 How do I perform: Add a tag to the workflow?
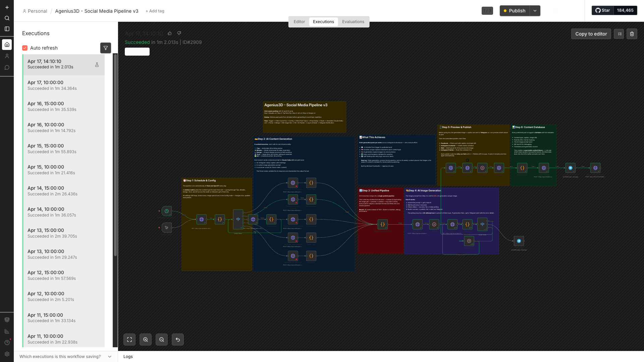click(155, 11)
